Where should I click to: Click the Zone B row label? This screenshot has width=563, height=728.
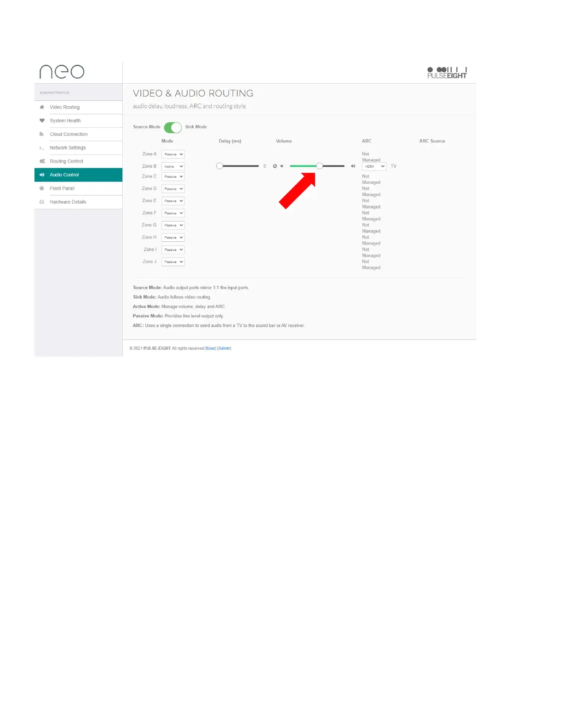pyautogui.click(x=149, y=166)
